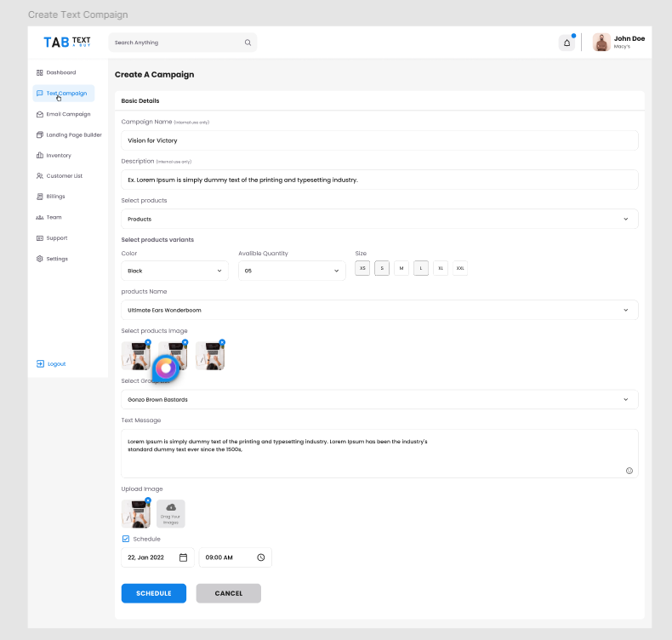Open the Available Quantity dropdown
The height and width of the screenshot is (640, 672).
pyautogui.click(x=292, y=271)
